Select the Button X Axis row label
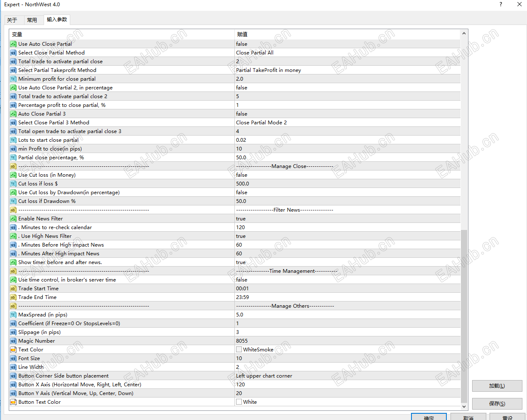The width and height of the screenshot is (527, 420). click(x=80, y=384)
